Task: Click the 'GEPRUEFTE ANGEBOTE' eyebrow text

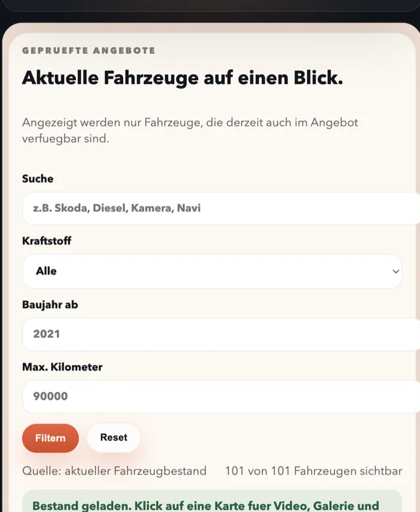Action: (89, 51)
